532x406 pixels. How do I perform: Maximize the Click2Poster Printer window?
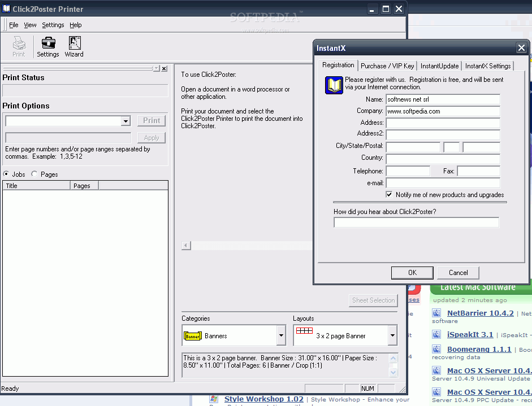[x=386, y=9]
